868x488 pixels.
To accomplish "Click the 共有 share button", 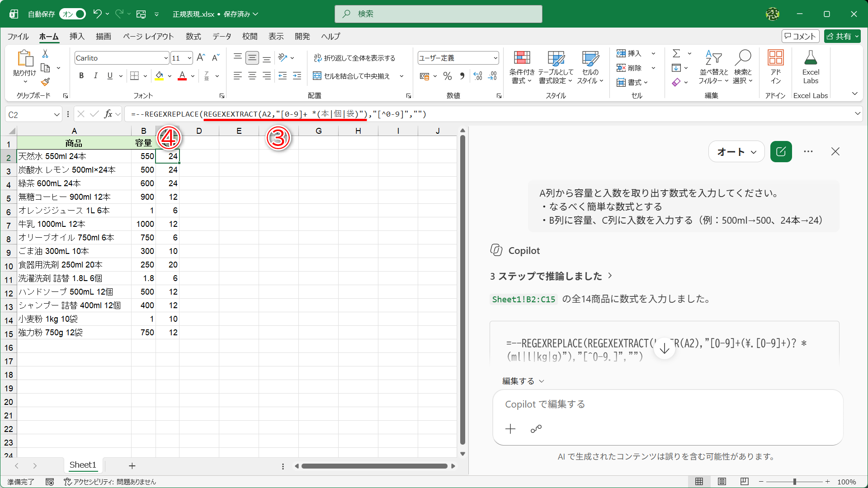I will (x=842, y=36).
